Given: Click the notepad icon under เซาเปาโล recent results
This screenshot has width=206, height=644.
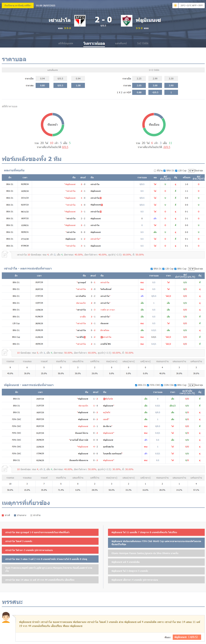Looking at the screenshot, I should tap(5, 352).
